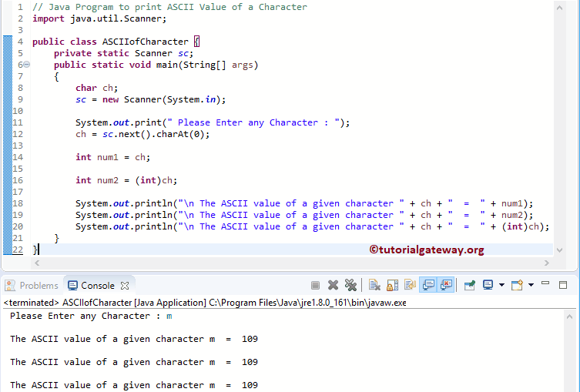Click the editor vertical scrollbar up arrow

coord(560,8)
